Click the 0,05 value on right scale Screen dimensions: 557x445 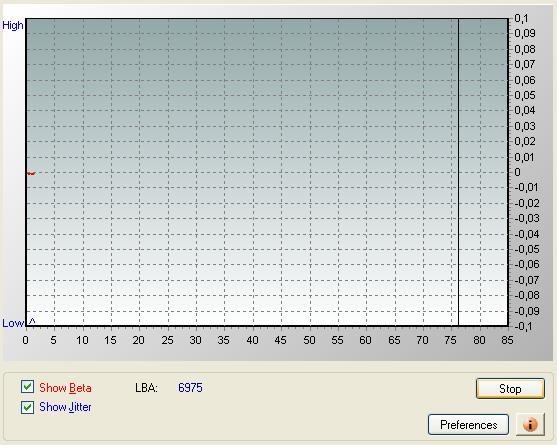(x=525, y=95)
